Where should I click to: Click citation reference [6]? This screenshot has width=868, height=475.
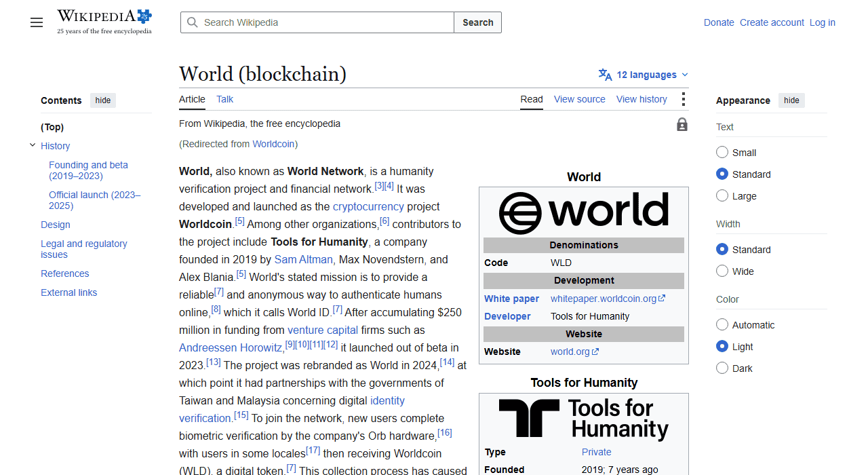click(x=384, y=221)
